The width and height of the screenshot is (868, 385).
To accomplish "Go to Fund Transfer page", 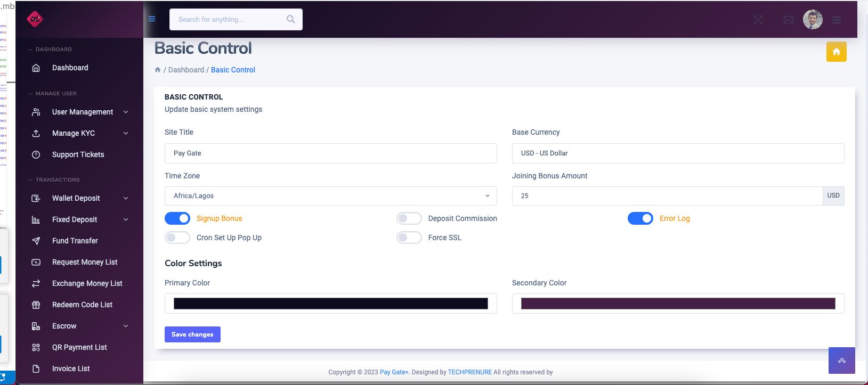I will tap(75, 241).
